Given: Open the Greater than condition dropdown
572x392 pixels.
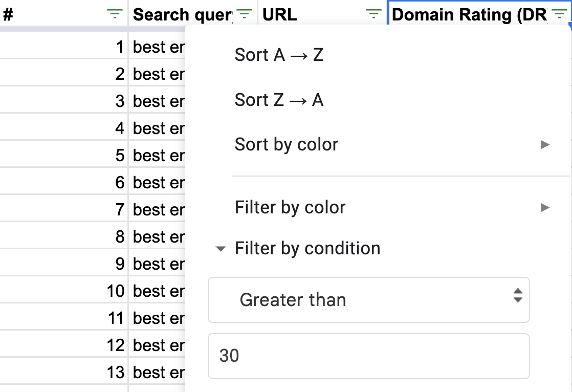Looking at the screenshot, I should [x=368, y=300].
